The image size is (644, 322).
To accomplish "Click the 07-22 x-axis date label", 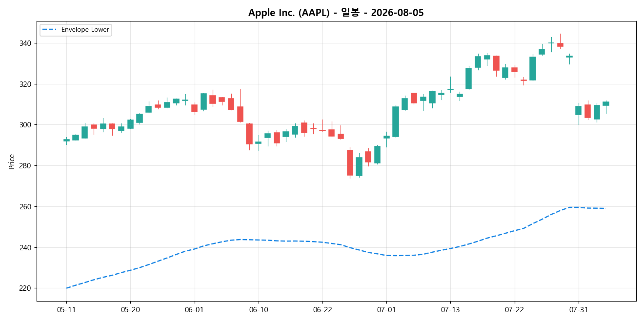I will [515, 310].
